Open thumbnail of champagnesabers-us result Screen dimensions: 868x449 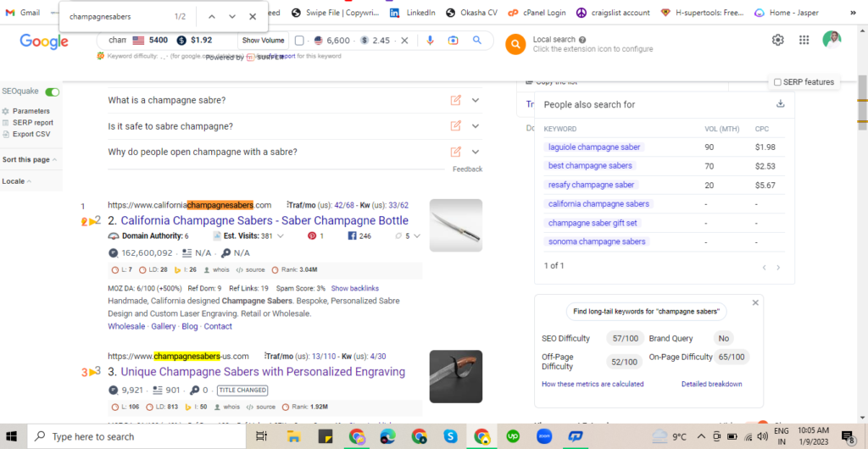tap(455, 376)
